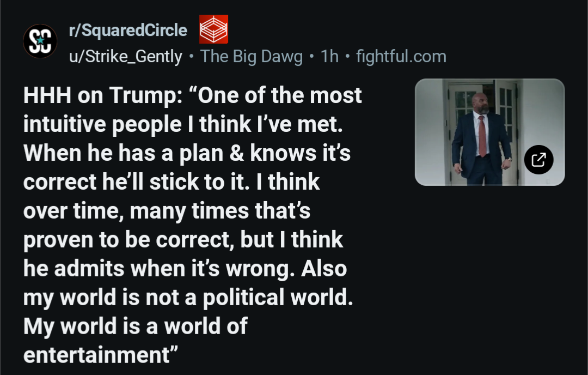Image resolution: width=588 pixels, height=375 pixels.
Task: Click the red wrestling ring icon
Action: click(x=213, y=29)
